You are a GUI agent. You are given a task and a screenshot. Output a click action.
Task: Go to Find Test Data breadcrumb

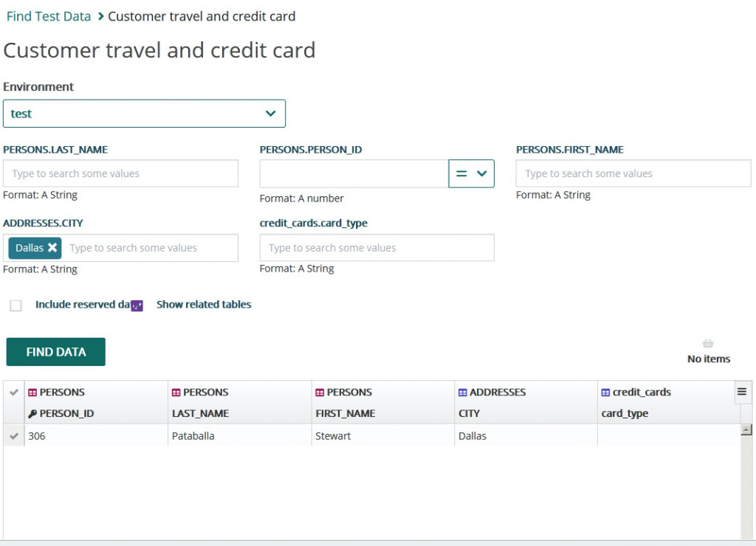point(49,16)
